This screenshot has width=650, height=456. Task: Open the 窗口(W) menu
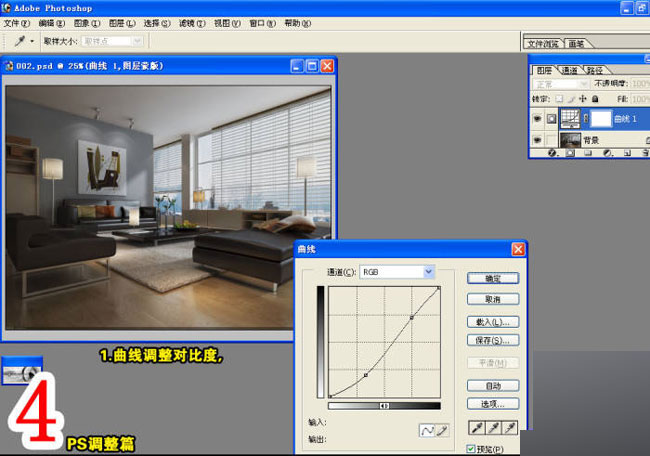(262, 23)
